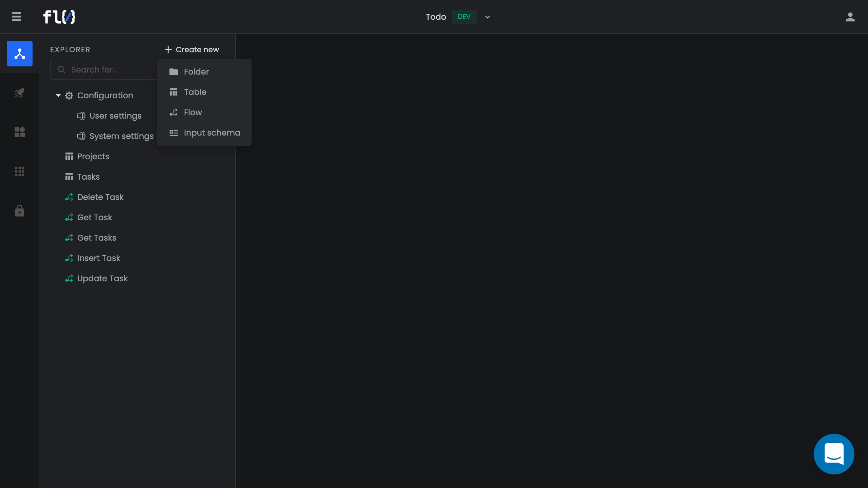Open the Projects table
The image size is (868, 488).
click(x=93, y=157)
